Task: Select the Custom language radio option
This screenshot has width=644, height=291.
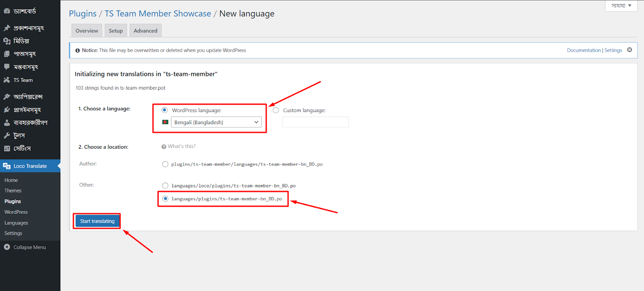Action: click(x=276, y=110)
